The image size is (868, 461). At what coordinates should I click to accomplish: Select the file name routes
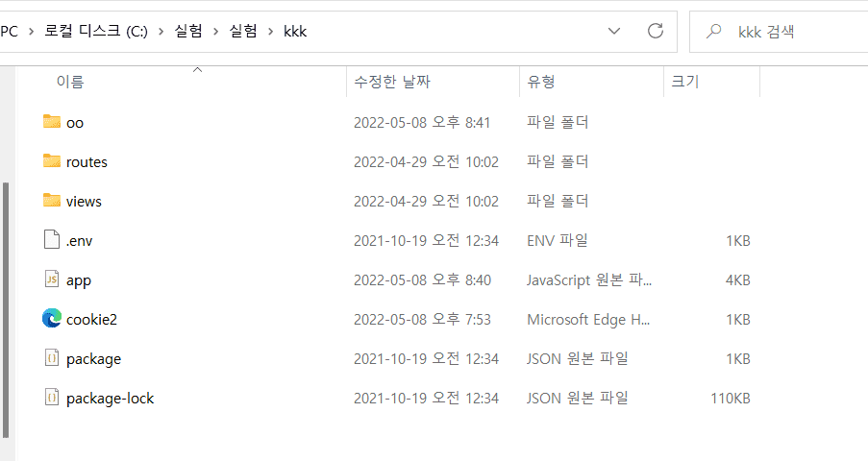point(87,162)
